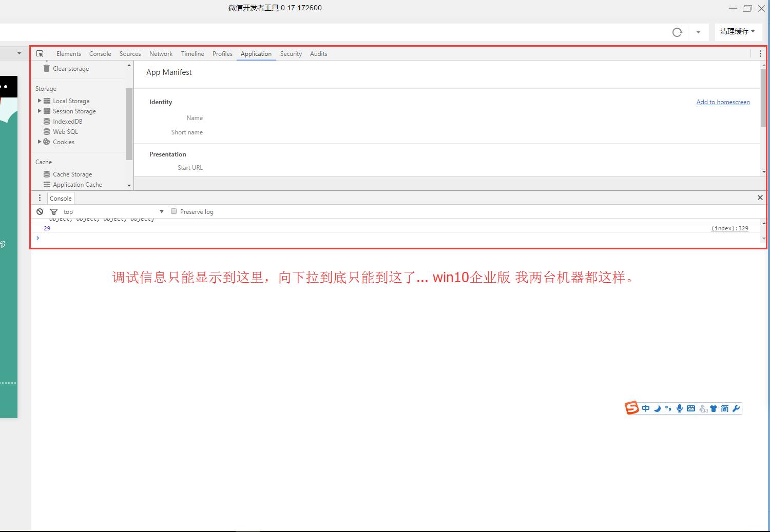This screenshot has height=532, width=770.
Task: Select Clear storage in the sidebar
Action: point(71,68)
